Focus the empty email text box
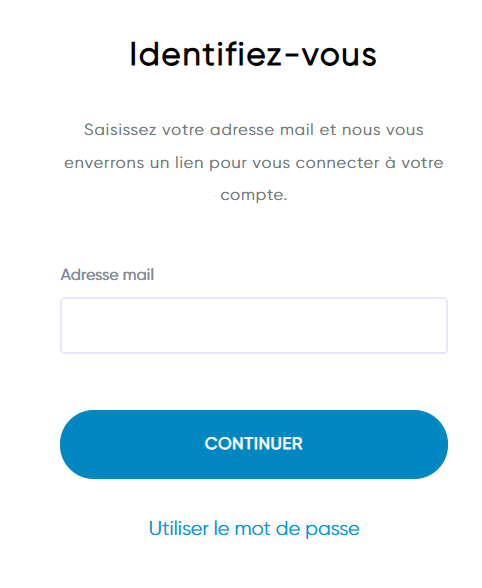Image resolution: width=482 pixels, height=588 pixels. coord(254,325)
